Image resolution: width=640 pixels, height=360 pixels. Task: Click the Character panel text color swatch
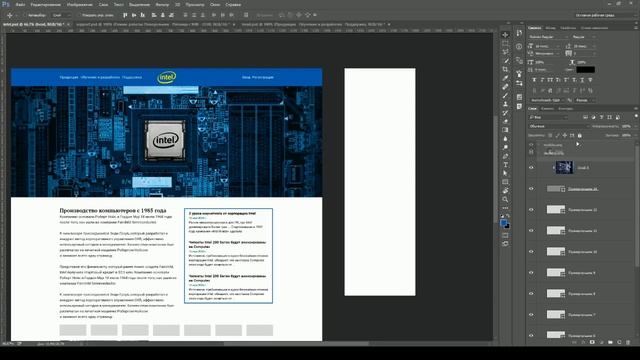585,69
